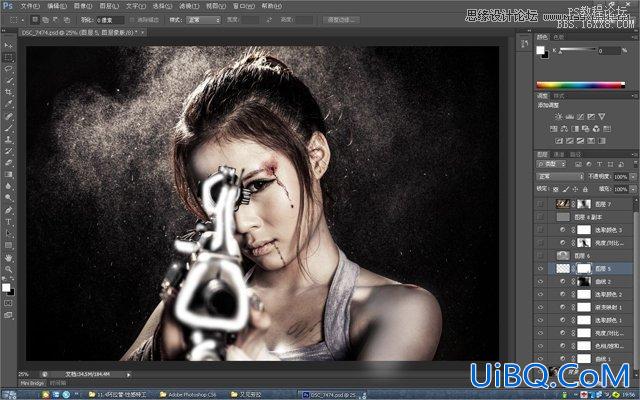The width and height of the screenshot is (640, 400).
Task: Open the 文件(F) menu
Action: pyautogui.click(x=30, y=6)
